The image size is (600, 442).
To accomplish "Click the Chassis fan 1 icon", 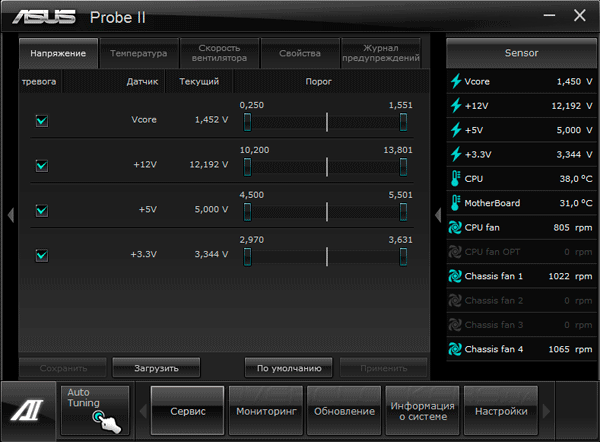I will click(x=455, y=276).
